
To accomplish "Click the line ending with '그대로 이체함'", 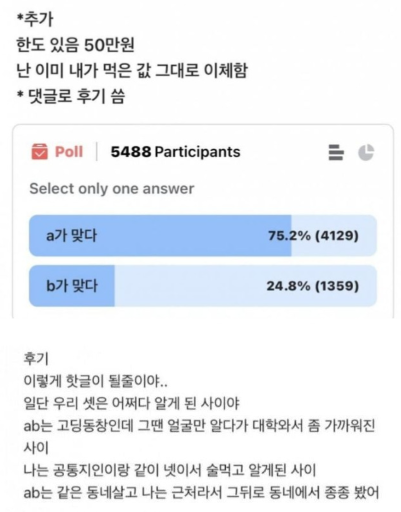I will pos(132,70).
